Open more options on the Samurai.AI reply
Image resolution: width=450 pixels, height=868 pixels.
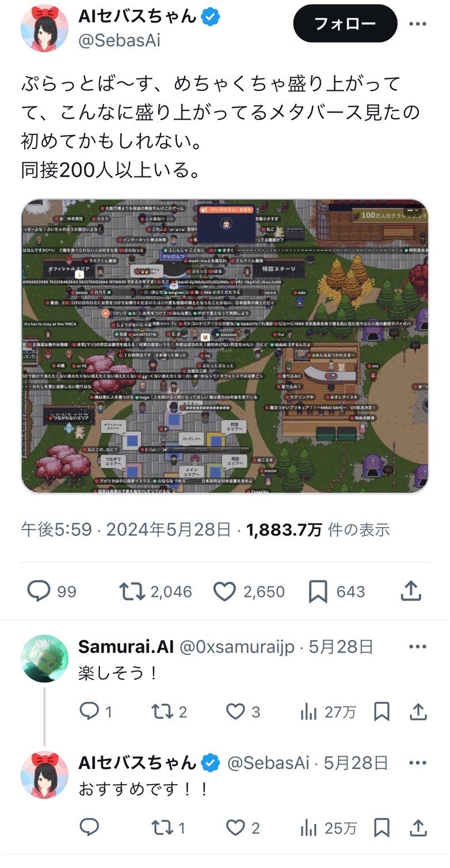pyautogui.click(x=418, y=647)
